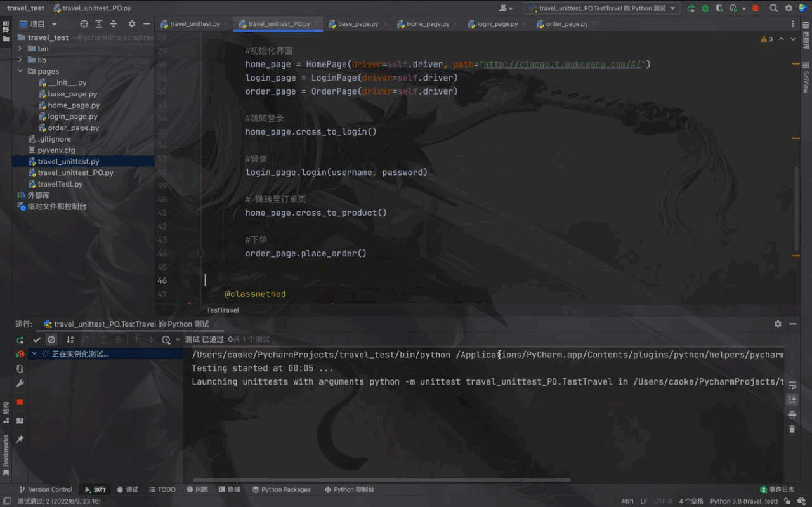Viewport: 812px width, 507px height.
Task: Open the Version Control tool window
Action: (46, 489)
